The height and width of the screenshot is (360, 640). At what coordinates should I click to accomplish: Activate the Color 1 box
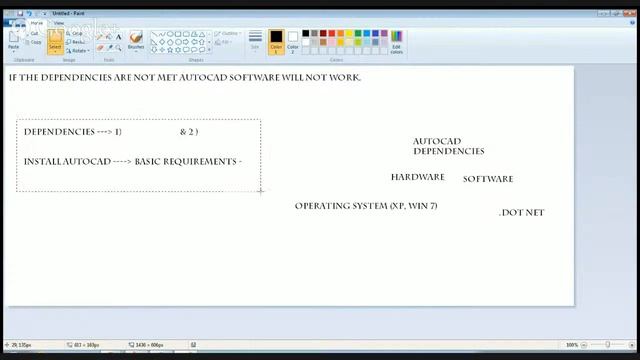coord(276,42)
